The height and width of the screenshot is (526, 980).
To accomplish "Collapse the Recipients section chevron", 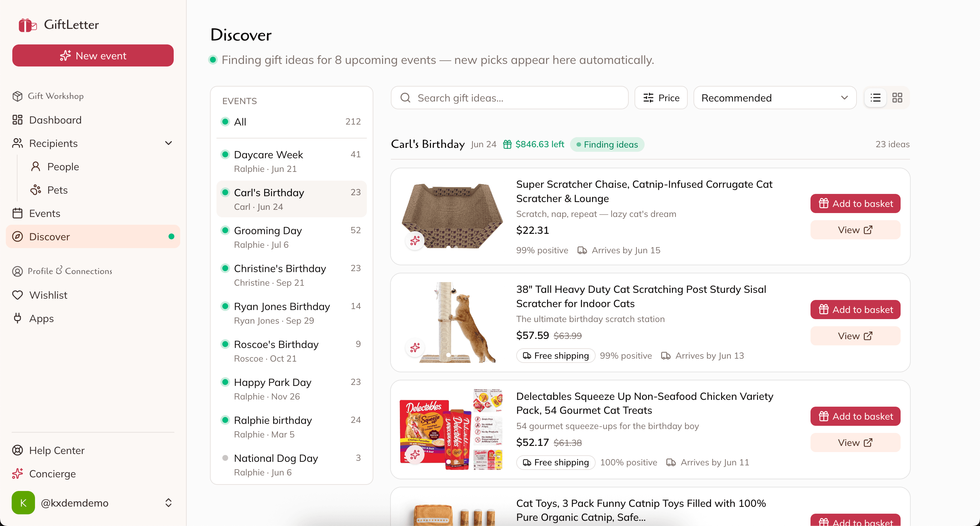I will [169, 143].
